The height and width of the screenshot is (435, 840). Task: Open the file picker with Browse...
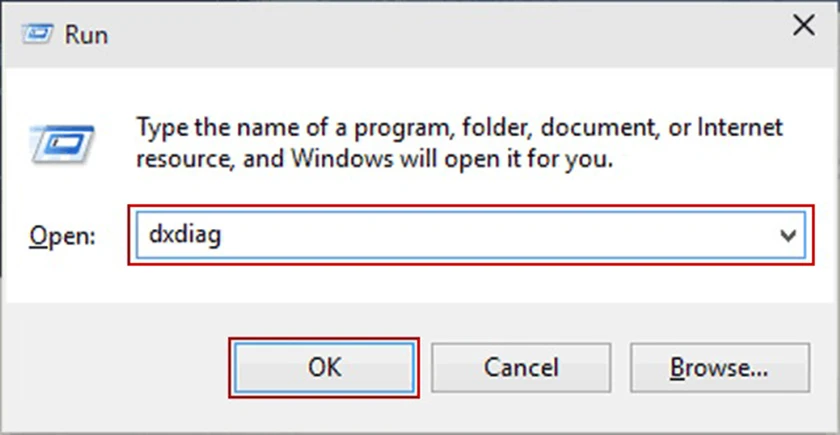(x=720, y=368)
